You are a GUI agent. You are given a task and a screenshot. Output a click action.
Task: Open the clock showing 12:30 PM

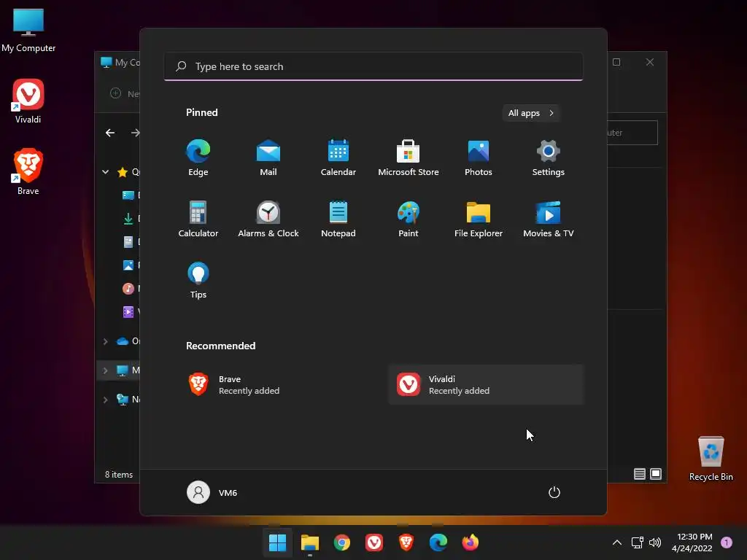pyautogui.click(x=692, y=542)
